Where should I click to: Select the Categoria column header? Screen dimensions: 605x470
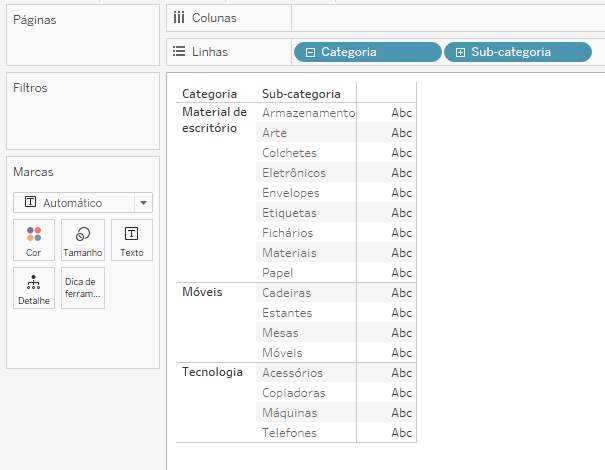pos(209,94)
